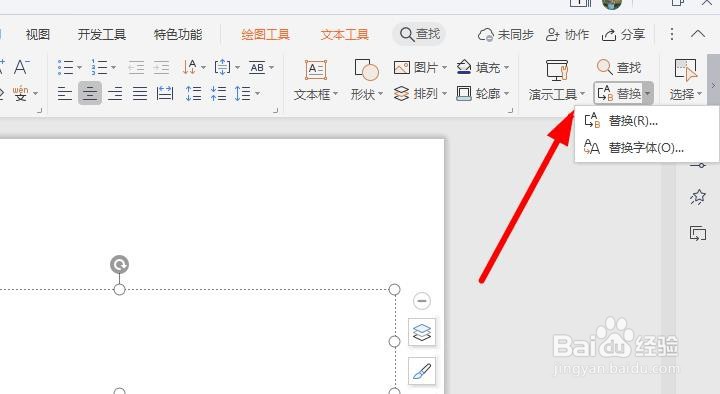Viewport: 720px width, 394px height.
Task: Choose 替换字体(O)... from the dropdown menu
Action: 647,147
